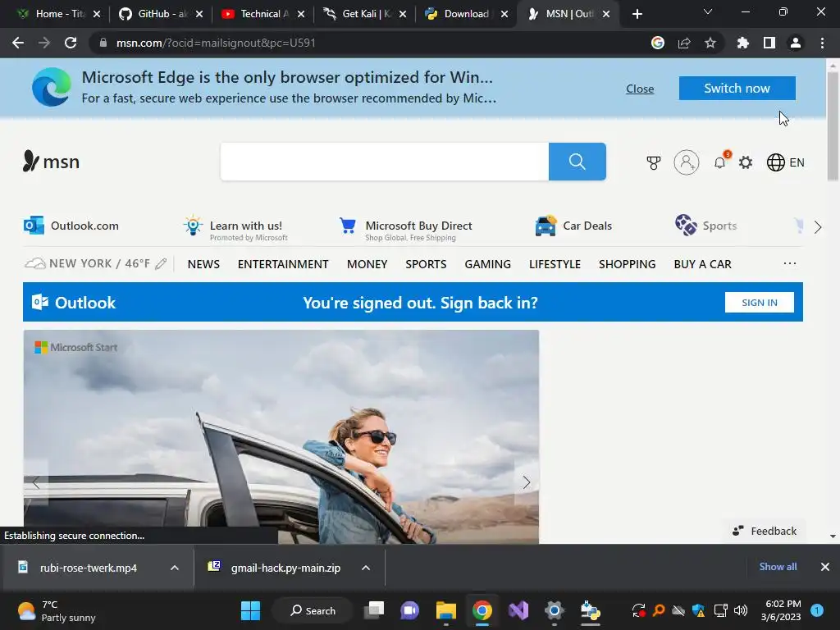The width and height of the screenshot is (840, 630).
Task: Go to the previous carousel slide
Action: point(36,482)
